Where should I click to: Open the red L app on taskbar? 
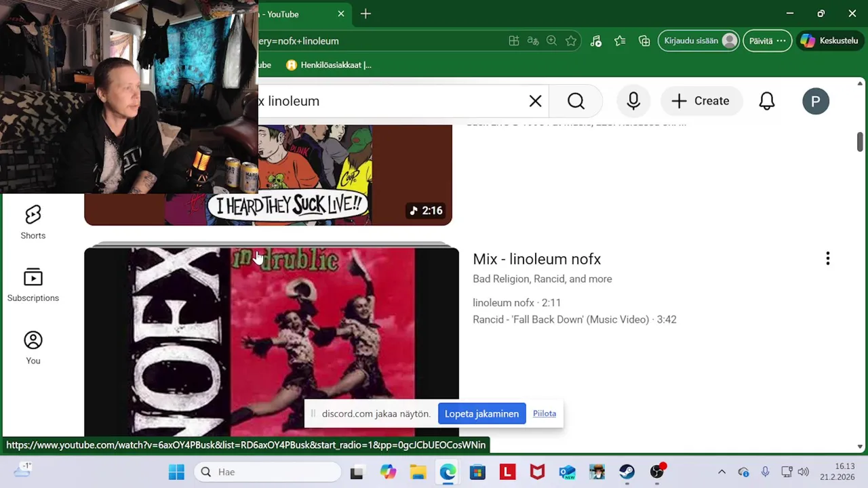[x=507, y=472]
